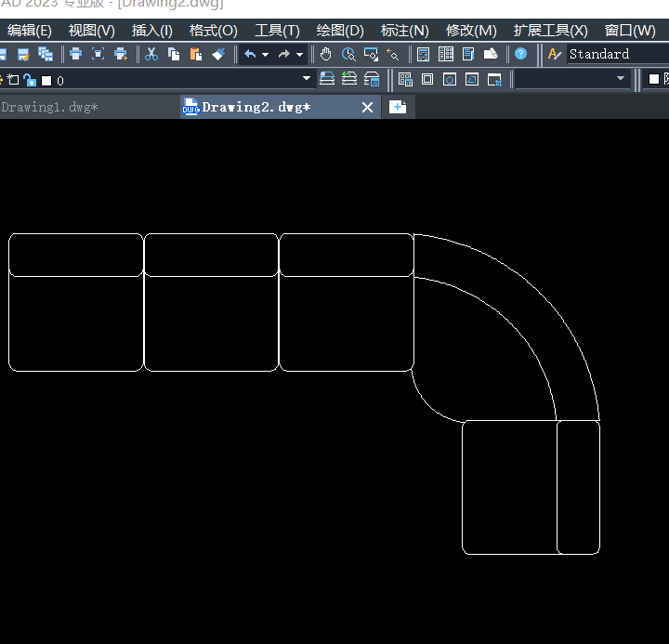Click the Polygonal Viewport icon

450,79
